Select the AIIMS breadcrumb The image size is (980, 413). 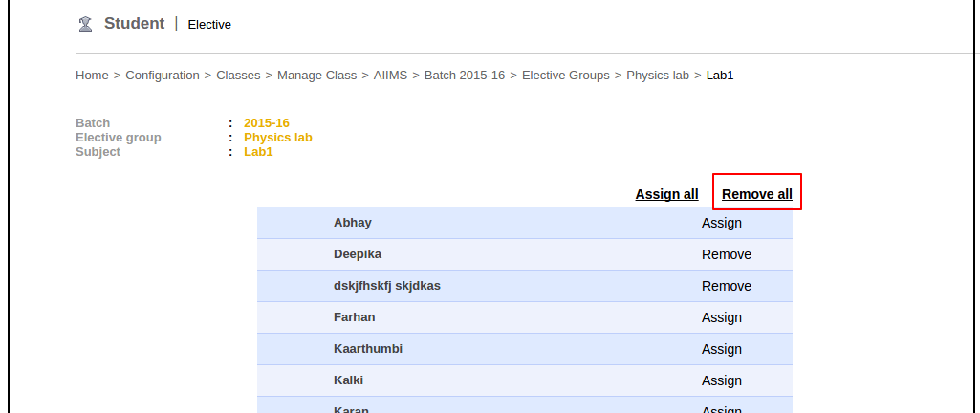tap(390, 75)
